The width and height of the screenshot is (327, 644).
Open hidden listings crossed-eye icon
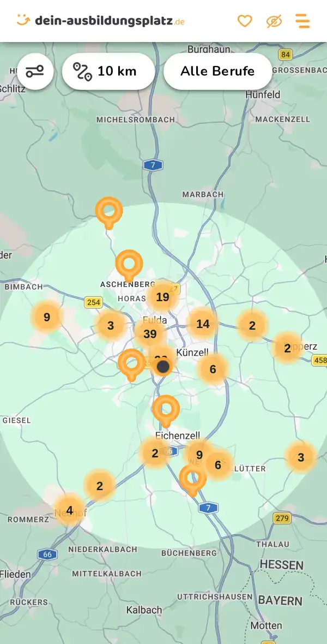click(x=274, y=21)
